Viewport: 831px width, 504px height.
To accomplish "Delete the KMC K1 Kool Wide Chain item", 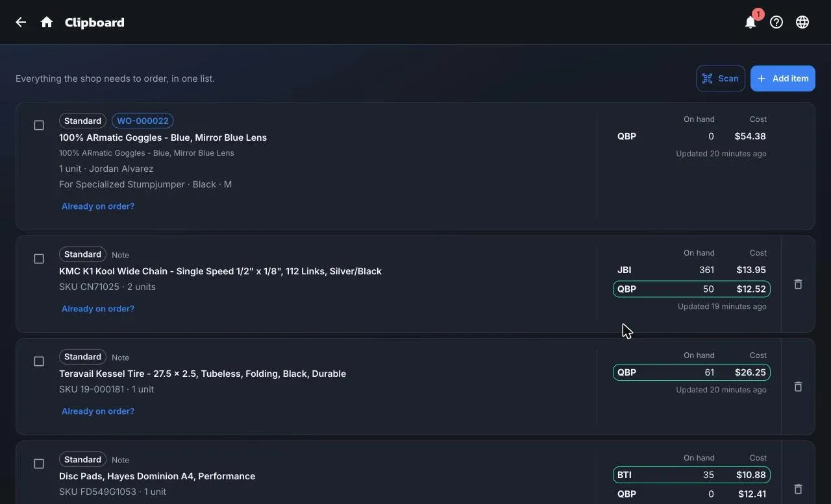I will pyautogui.click(x=798, y=284).
